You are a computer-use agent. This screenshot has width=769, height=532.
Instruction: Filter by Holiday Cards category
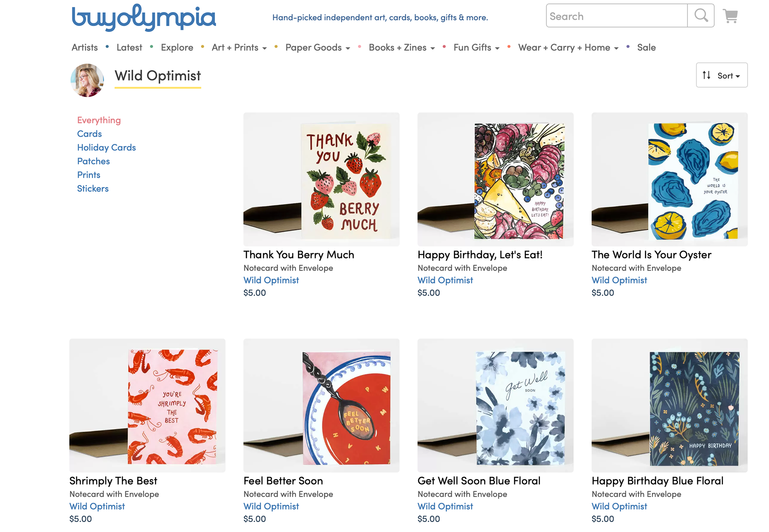[107, 147]
